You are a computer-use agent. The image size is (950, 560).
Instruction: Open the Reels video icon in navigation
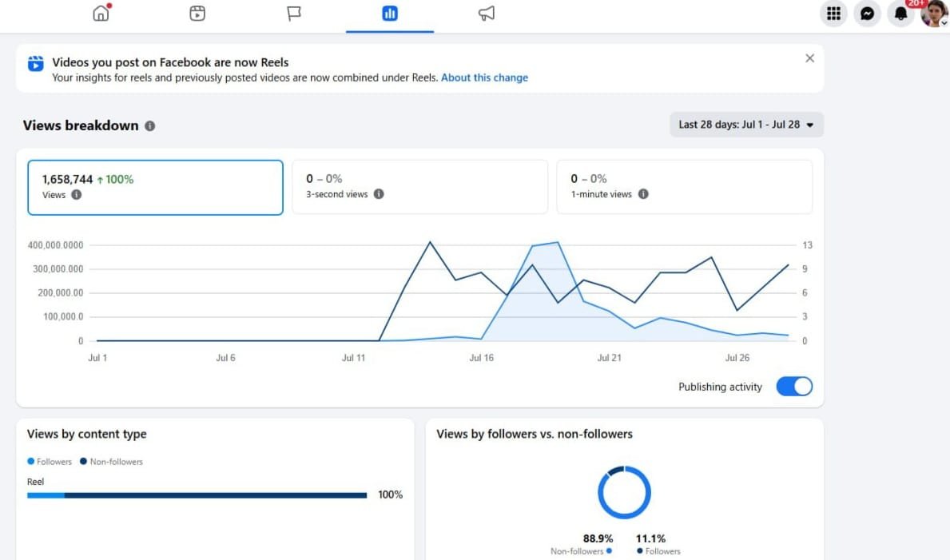click(x=197, y=14)
